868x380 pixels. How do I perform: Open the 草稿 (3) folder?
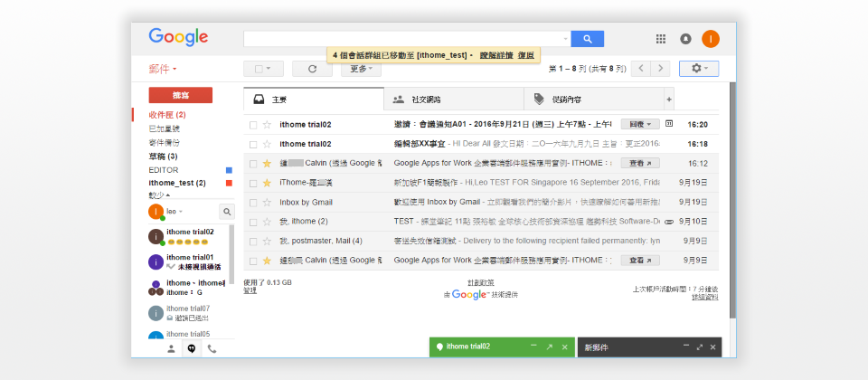click(x=163, y=157)
